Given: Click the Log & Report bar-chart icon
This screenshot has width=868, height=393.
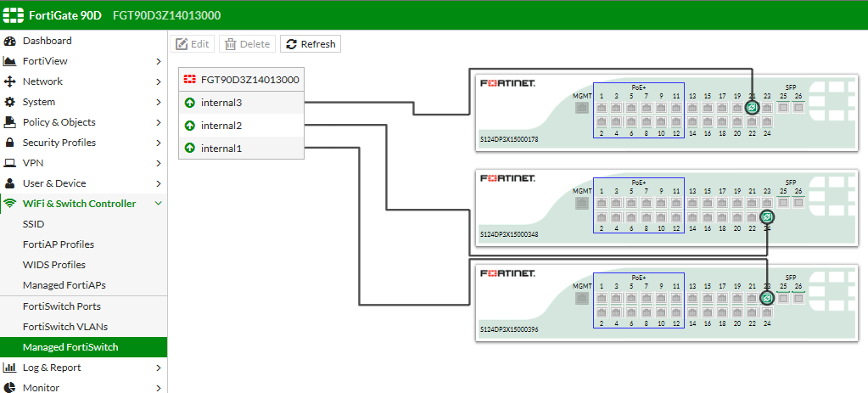Looking at the screenshot, I should pos(9,368).
